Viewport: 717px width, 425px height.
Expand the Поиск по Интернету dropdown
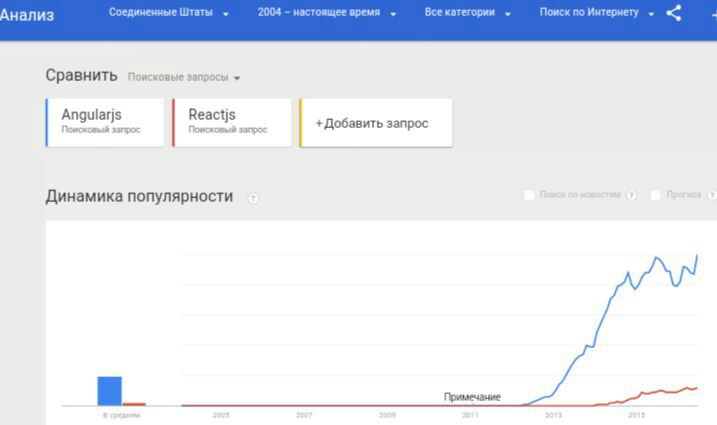(597, 13)
